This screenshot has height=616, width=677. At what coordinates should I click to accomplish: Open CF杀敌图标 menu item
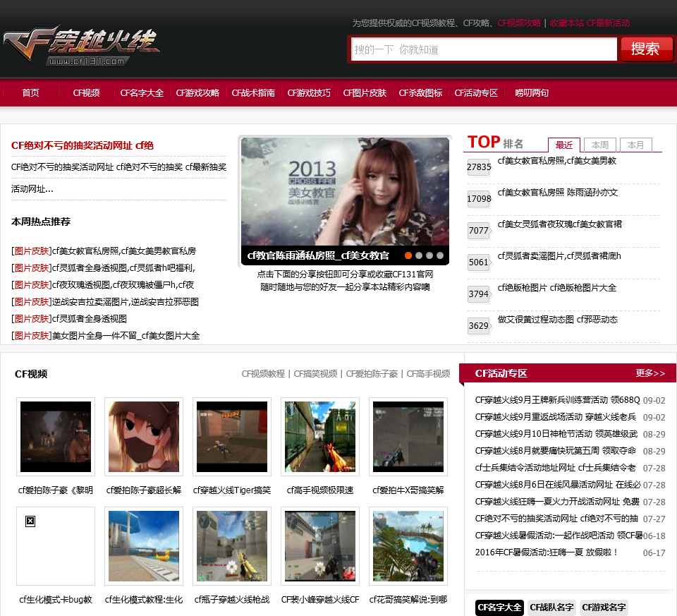click(420, 93)
